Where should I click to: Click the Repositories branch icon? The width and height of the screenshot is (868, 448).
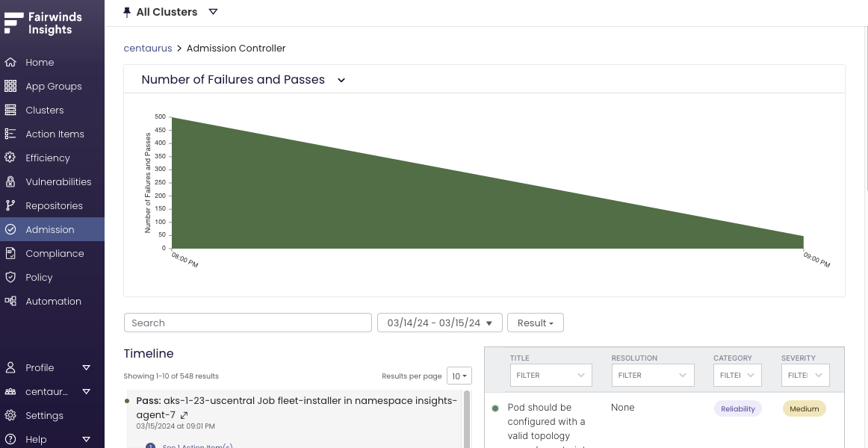click(10, 205)
